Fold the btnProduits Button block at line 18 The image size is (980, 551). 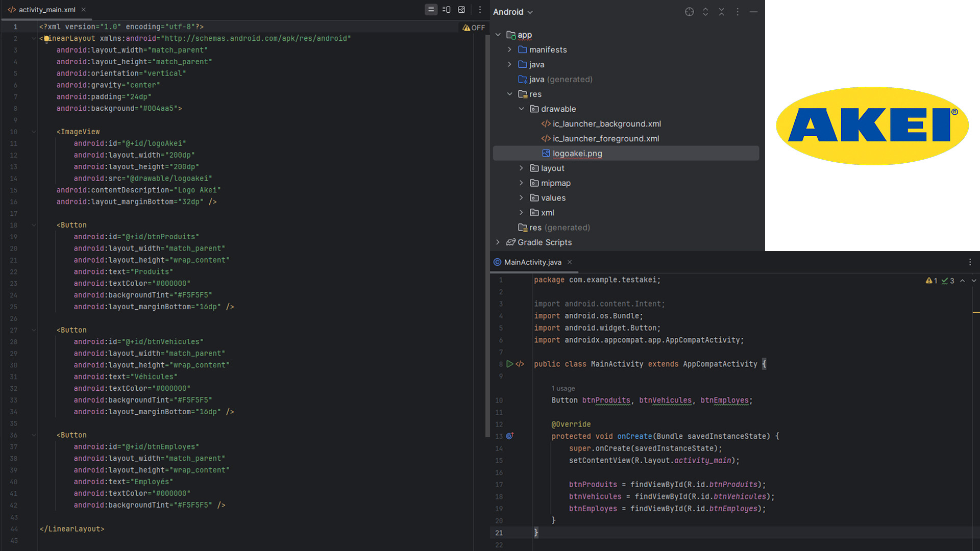[x=34, y=226]
